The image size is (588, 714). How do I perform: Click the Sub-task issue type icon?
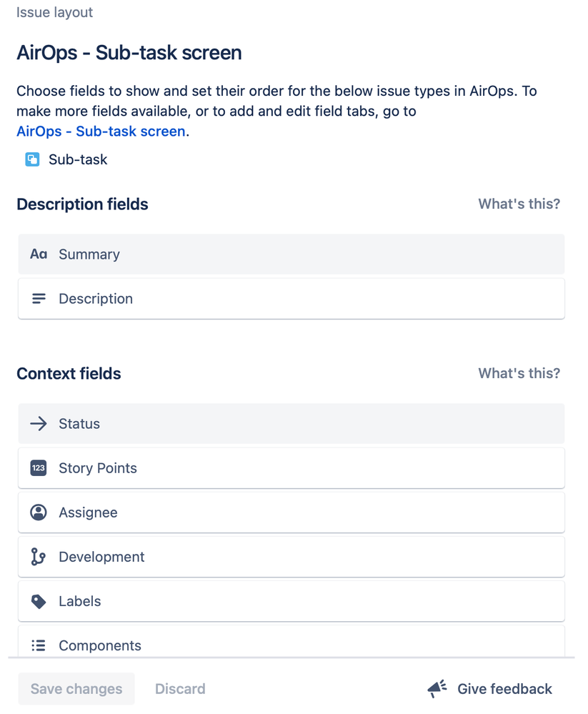coord(32,160)
